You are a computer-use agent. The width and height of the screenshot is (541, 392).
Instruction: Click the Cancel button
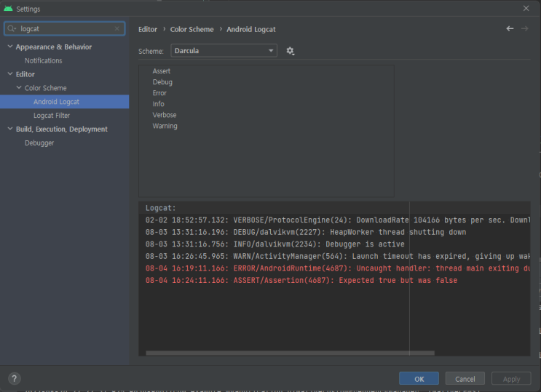click(465, 379)
